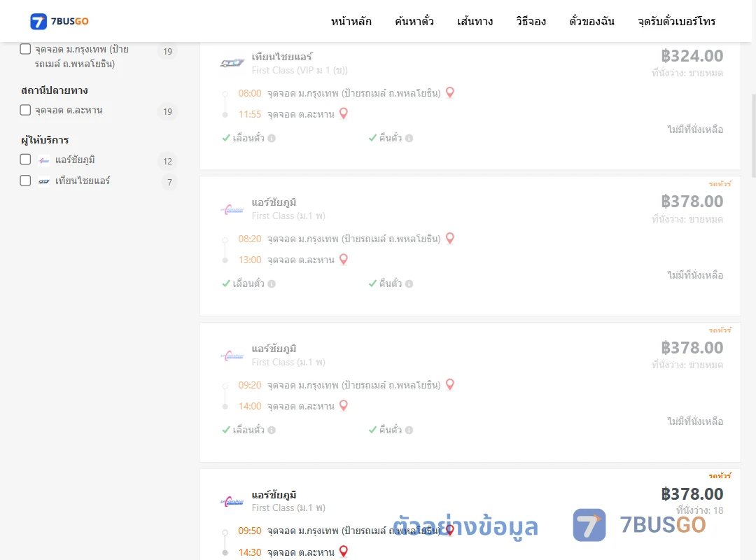756x560 pixels.
Task: Click ไม่มีที่นั่งเหลือ on 09:20 trip
Action: coord(695,421)
